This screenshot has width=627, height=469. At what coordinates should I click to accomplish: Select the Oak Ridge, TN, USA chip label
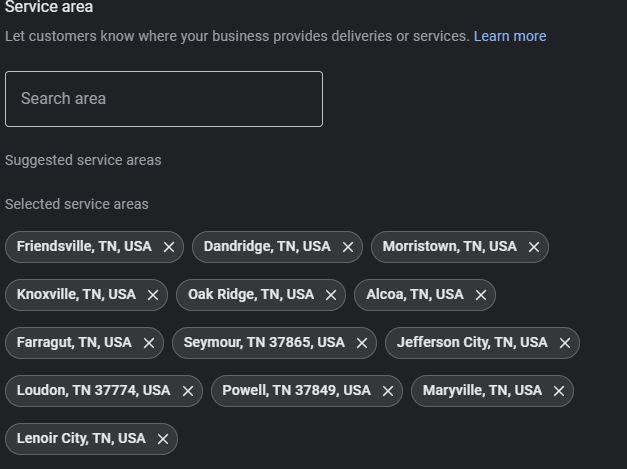[x=251, y=294]
